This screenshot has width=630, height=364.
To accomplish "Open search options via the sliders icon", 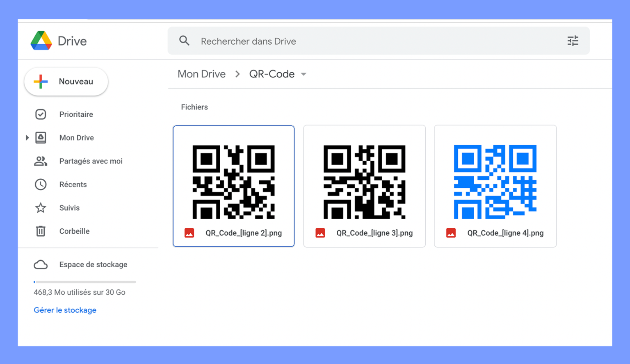I will (x=573, y=41).
